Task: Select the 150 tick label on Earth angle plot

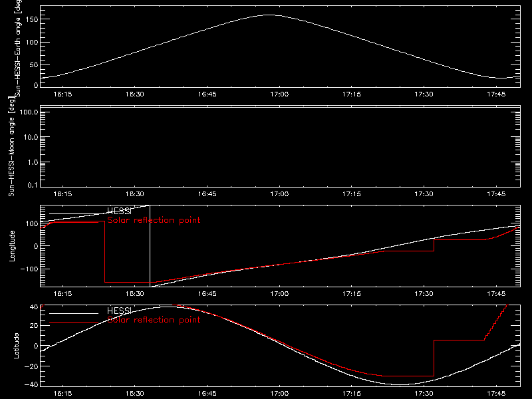Action: coord(32,19)
